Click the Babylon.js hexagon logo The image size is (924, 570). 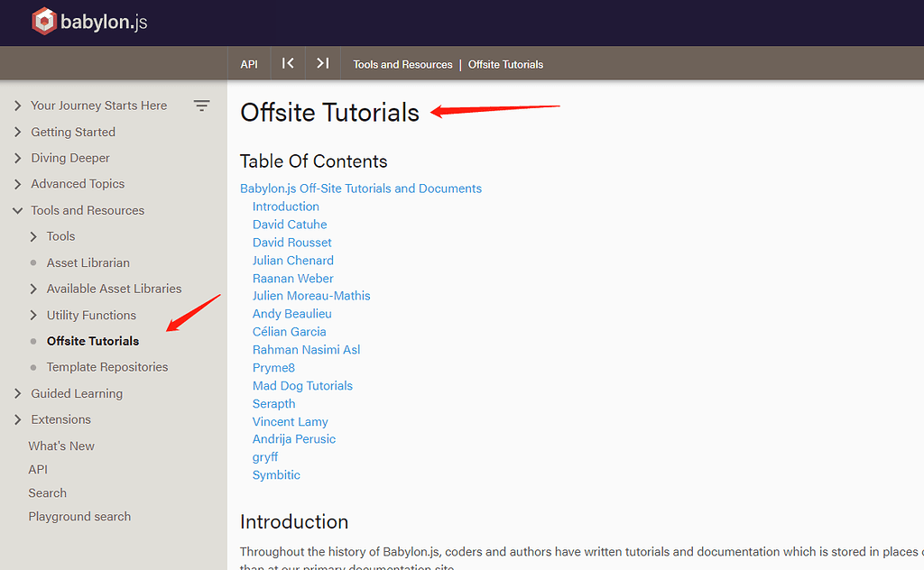(x=43, y=20)
